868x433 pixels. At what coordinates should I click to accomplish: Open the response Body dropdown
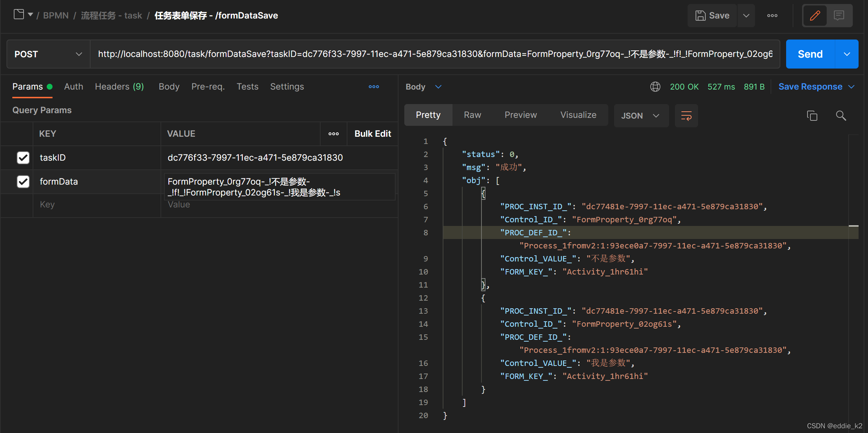point(423,87)
